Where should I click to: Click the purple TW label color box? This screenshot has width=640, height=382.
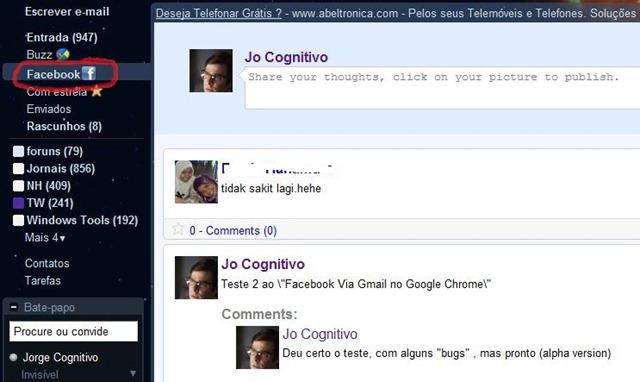coord(18,203)
